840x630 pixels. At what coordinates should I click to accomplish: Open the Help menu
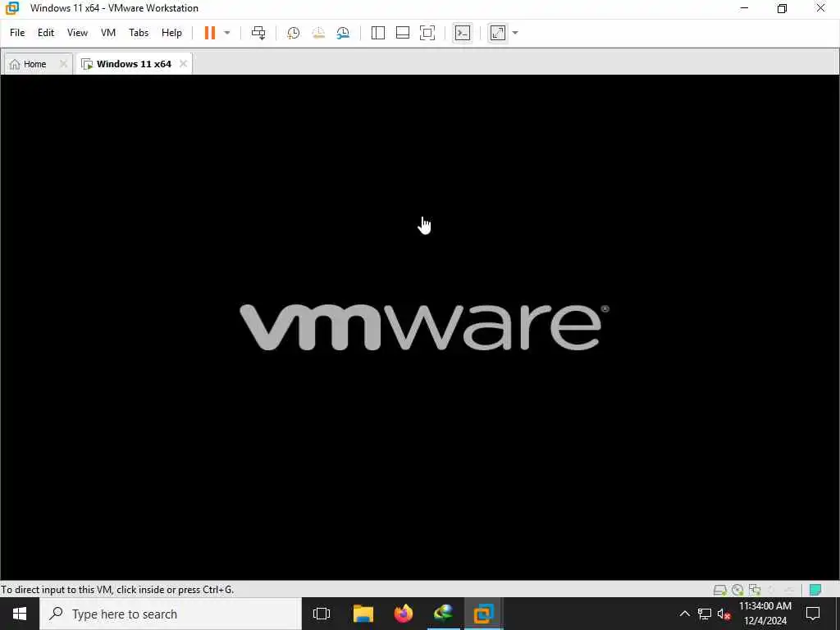point(171,33)
